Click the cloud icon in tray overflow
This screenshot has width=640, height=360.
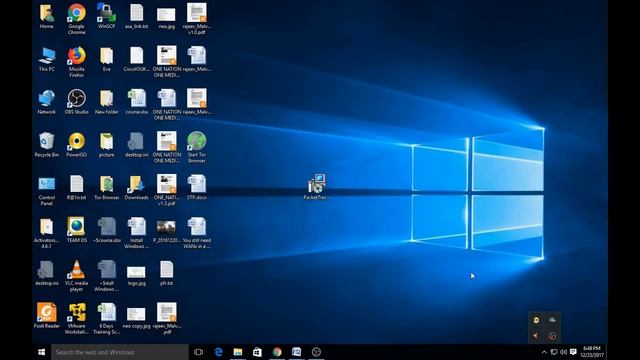click(552, 320)
